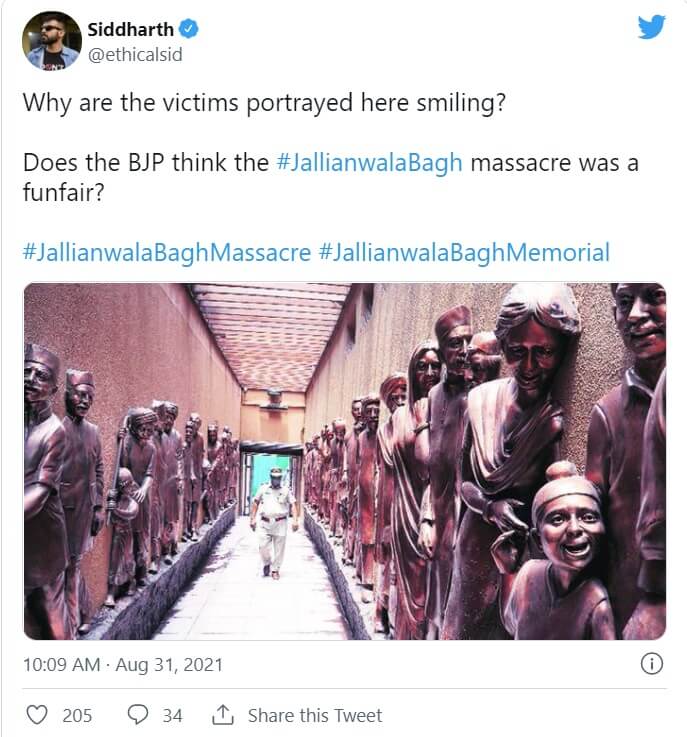Click the Twitter bird logo
The image size is (687, 737).
point(651,27)
